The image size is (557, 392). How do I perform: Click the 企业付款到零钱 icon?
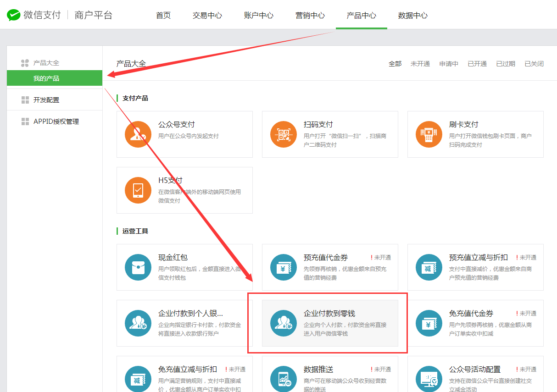(x=284, y=323)
